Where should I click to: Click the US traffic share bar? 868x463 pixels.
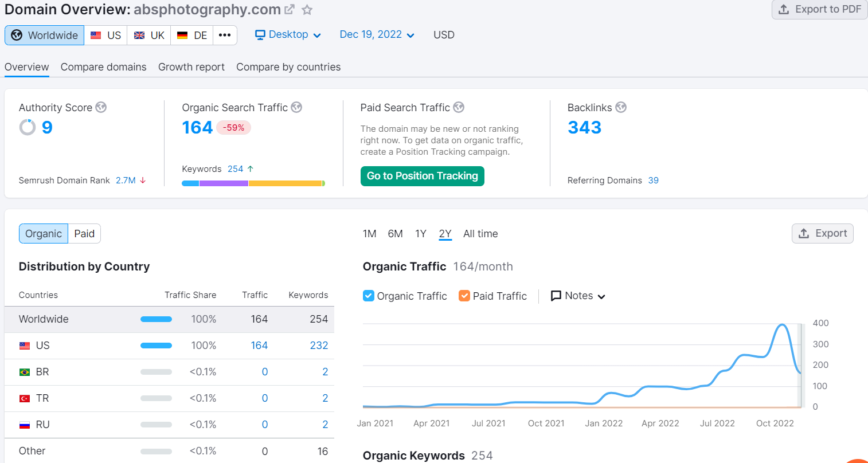point(156,346)
